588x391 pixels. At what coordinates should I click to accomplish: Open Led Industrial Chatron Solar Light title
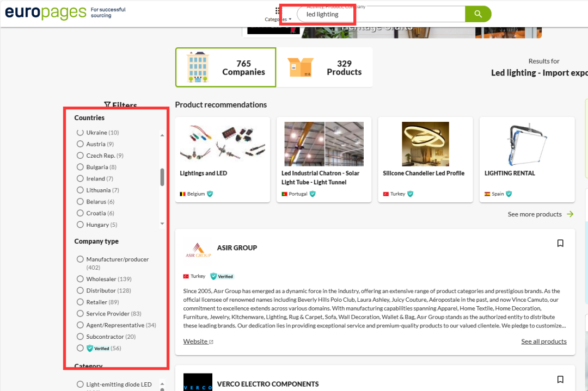click(x=320, y=177)
